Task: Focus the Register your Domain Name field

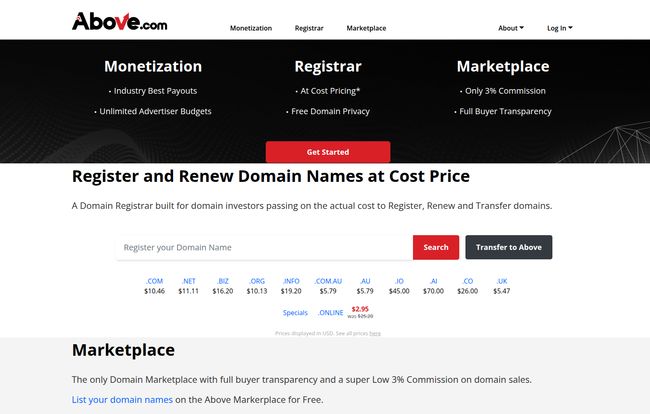Action: [x=264, y=247]
